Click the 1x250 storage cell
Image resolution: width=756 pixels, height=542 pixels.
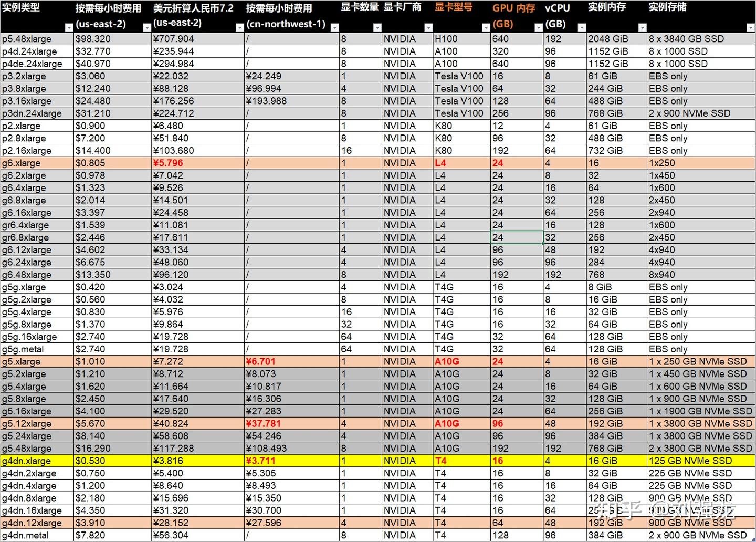tap(701, 163)
